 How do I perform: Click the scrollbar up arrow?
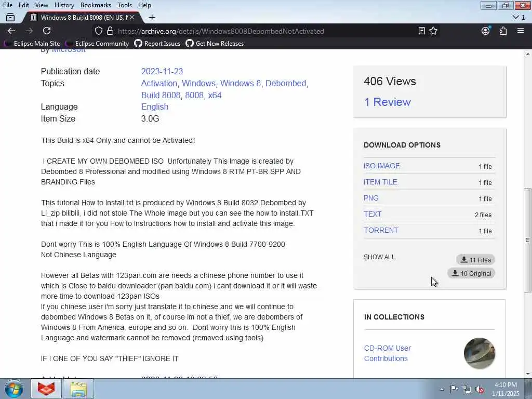coord(528,54)
